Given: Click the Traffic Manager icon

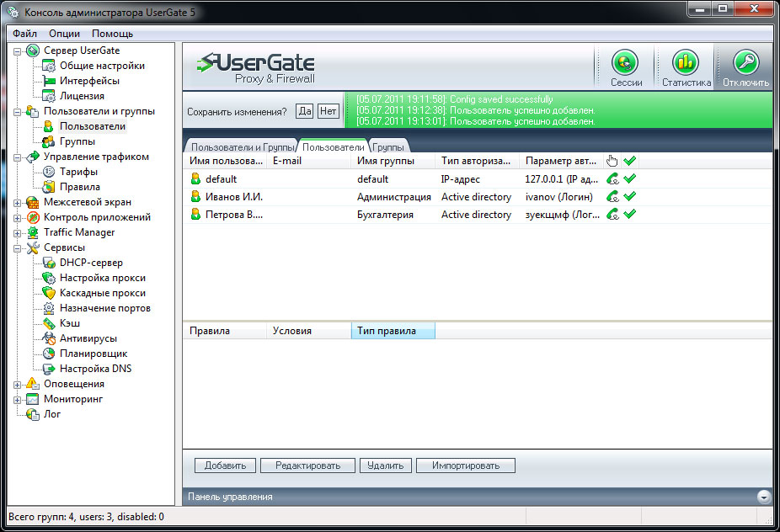Looking at the screenshot, I should (x=33, y=232).
